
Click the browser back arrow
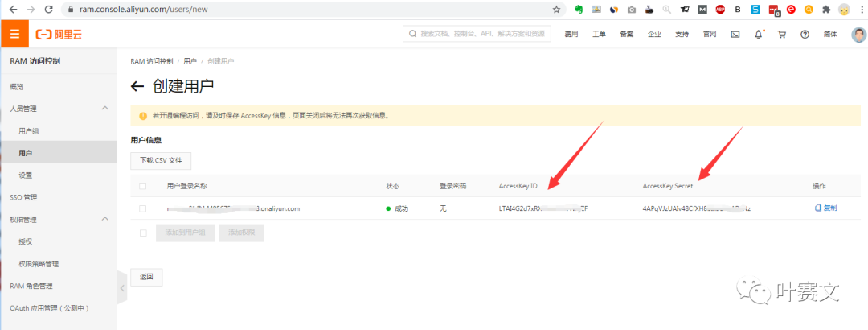14,10
